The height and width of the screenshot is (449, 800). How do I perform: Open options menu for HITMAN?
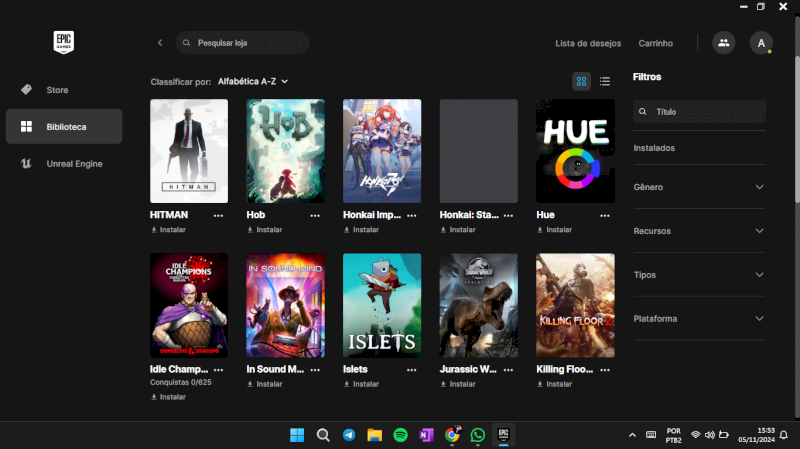coord(219,215)
